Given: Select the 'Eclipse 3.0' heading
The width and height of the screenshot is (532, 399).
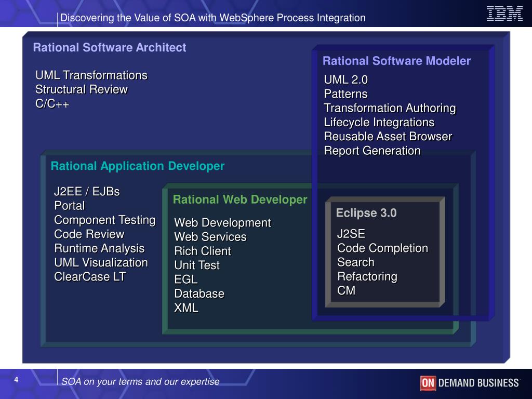Looking at the screenshot, I should pos(366,212).
